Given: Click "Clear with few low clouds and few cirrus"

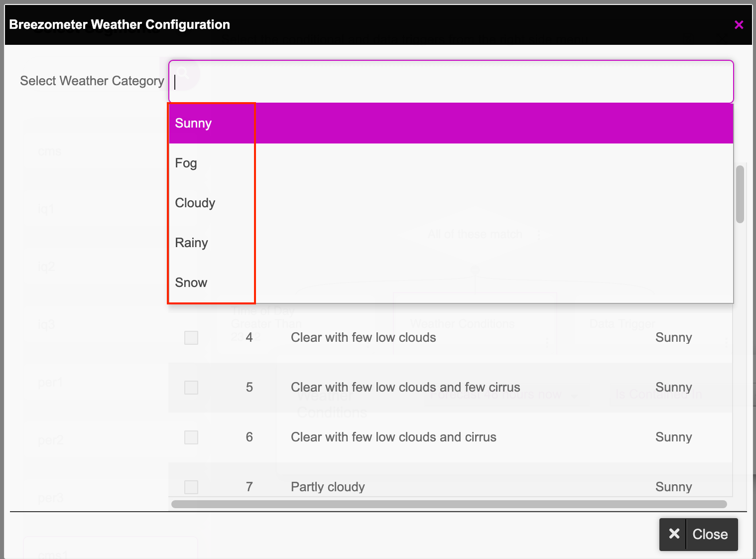Looking at the screenshot, I should (x=405, y=388).
